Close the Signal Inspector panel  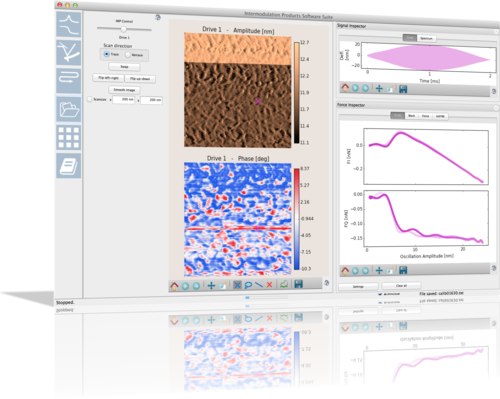[x=496, y=32]
